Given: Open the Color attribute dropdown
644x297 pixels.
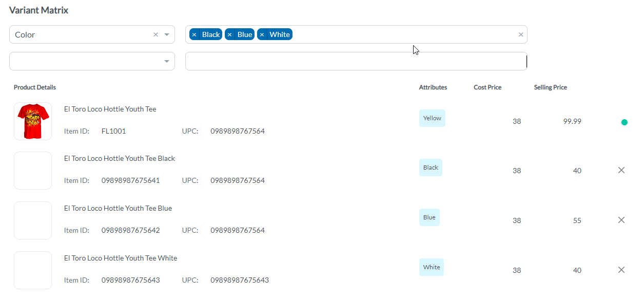Looking at the screenshot, I should tap(166, 34).
